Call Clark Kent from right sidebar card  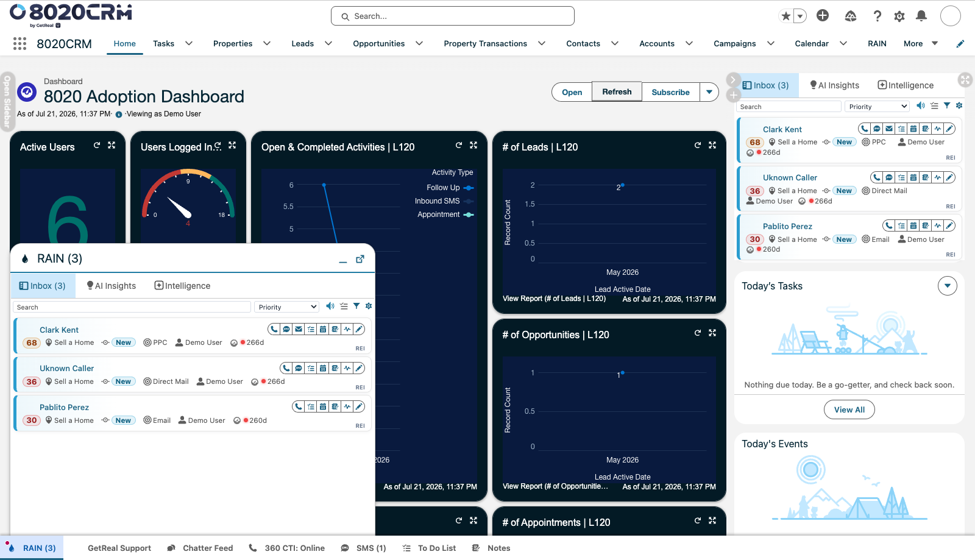click(x=865, y=129)
